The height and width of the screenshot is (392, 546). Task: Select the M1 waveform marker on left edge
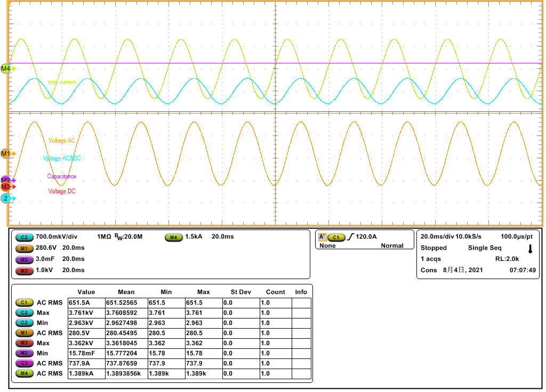point(6,154)
